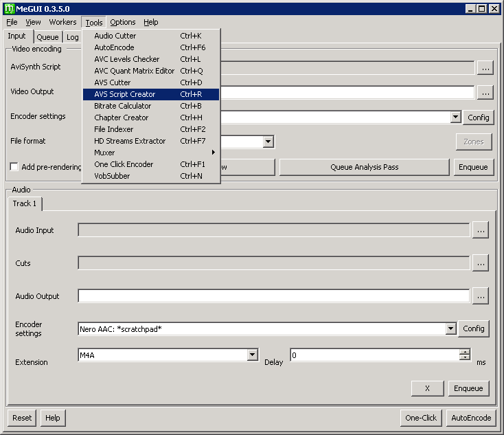The width and height of the screenshot is (504, 435).
Task: Click the Queue Analysis Pass button
Action: point(364,167)
